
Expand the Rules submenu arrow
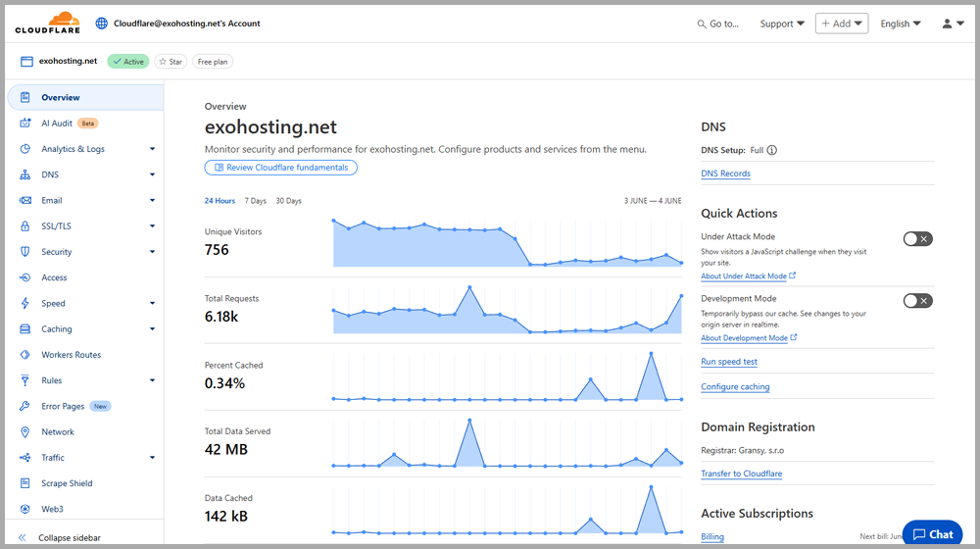tap(152, 380)
